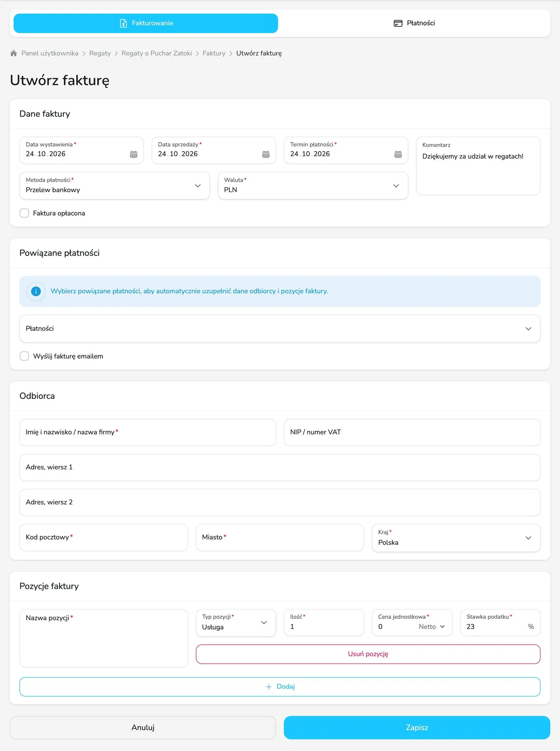Click the Adres, wiersz 2 field
Viewport: 560px width, 751px height.
pyautogui.click(x=280, y=502)
